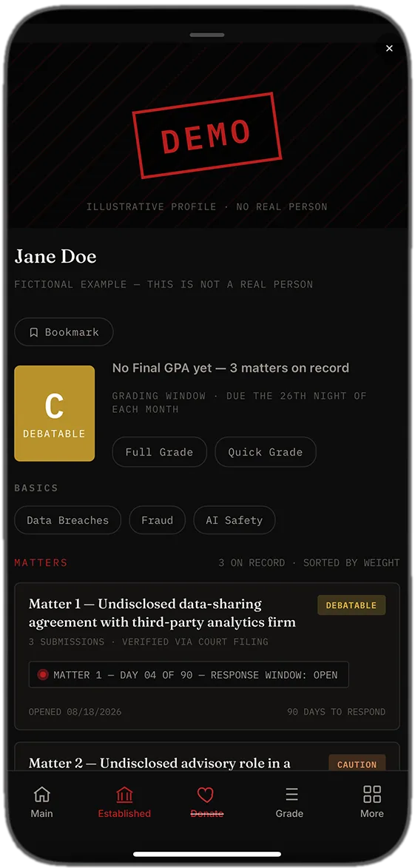The height and width of the screenshot is (868, 415).
Task: Tap "ILLUSTRATIVE PROFILE · NO REAL PERSON" caption
Action: click(207, 207)
